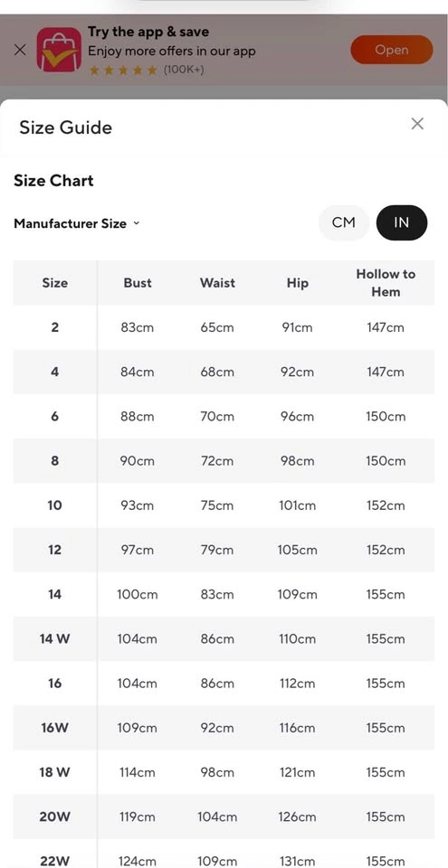Viewport: 448px width, 868px height.
Task: Select the size 20W row label
Action: click(55, 816)
